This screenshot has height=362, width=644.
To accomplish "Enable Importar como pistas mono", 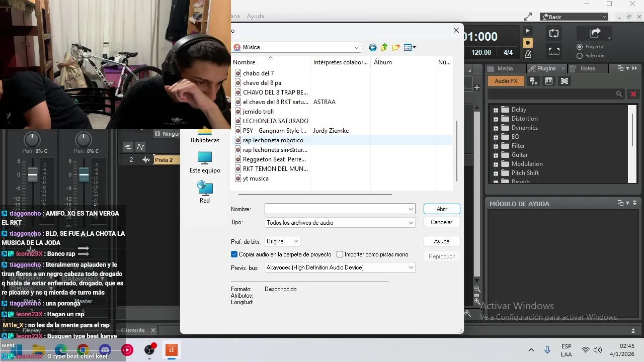I will 340,254.
